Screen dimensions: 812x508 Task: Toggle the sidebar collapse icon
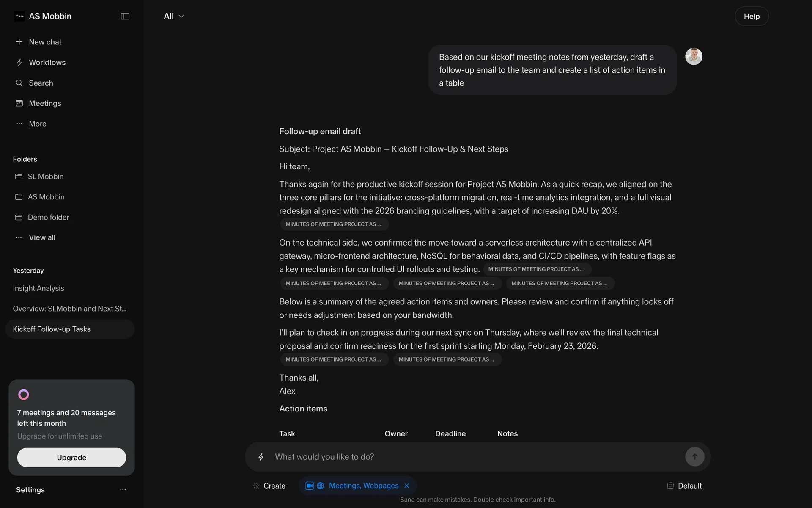tap(125, 16)
